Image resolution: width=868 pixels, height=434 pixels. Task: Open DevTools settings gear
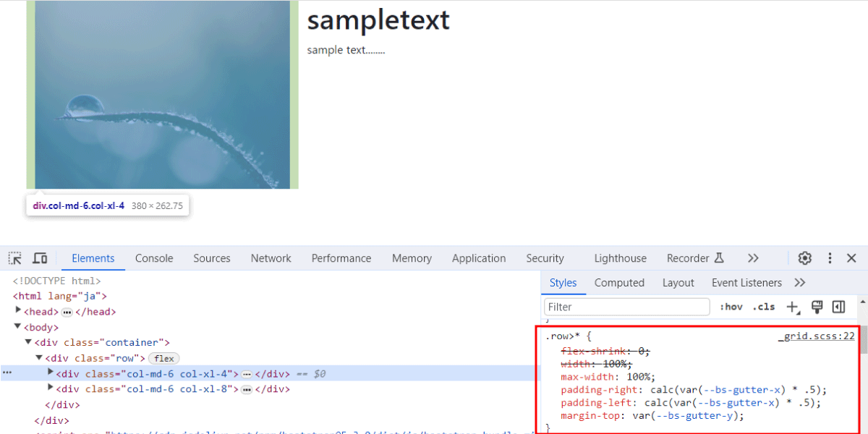pyautogui.click(x=804, y=258)
